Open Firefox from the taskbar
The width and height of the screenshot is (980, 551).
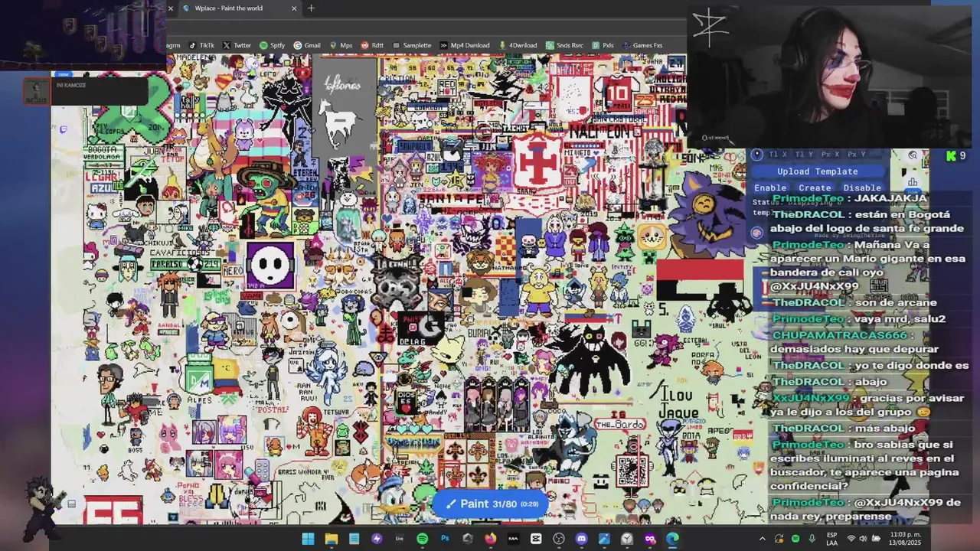point(490,539)
